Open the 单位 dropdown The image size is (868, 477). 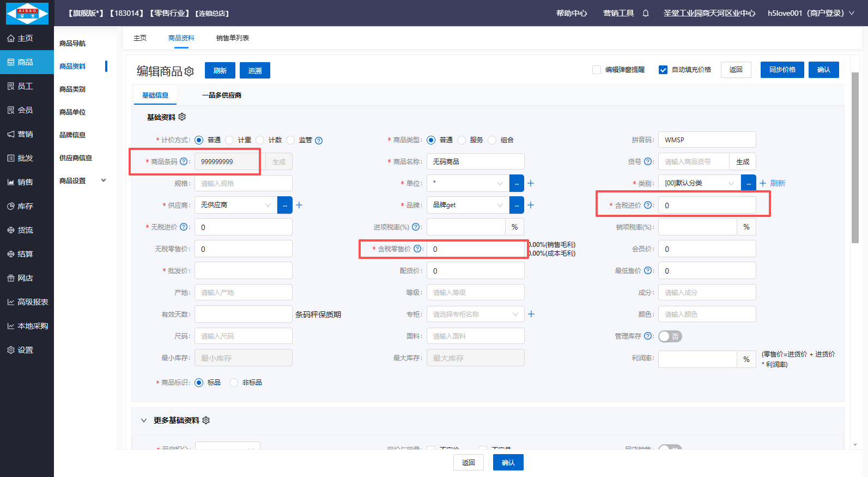(468, 183)
